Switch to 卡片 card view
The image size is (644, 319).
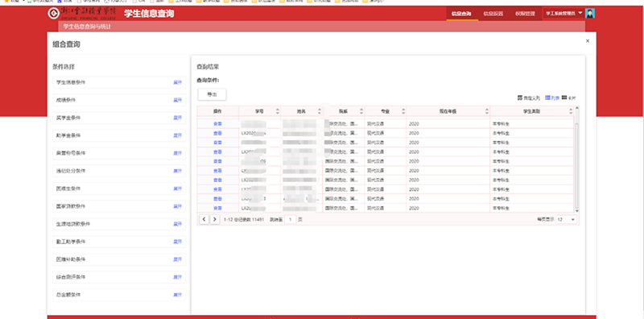[568, 97]
